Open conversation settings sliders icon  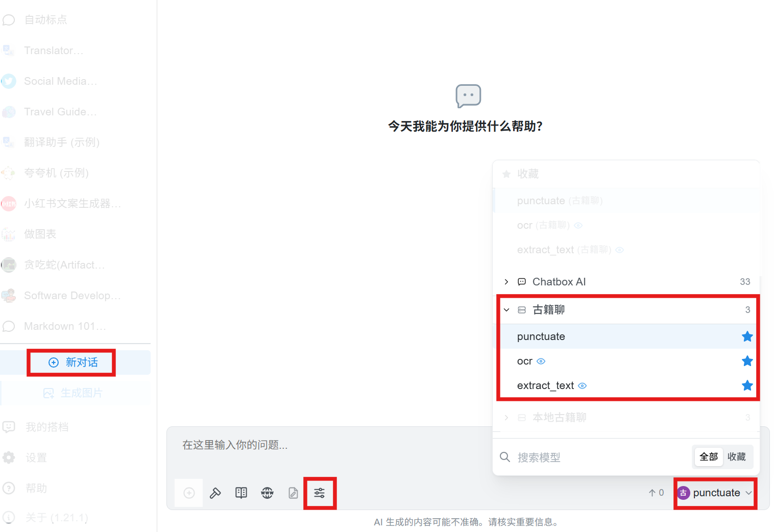point(319,493)
